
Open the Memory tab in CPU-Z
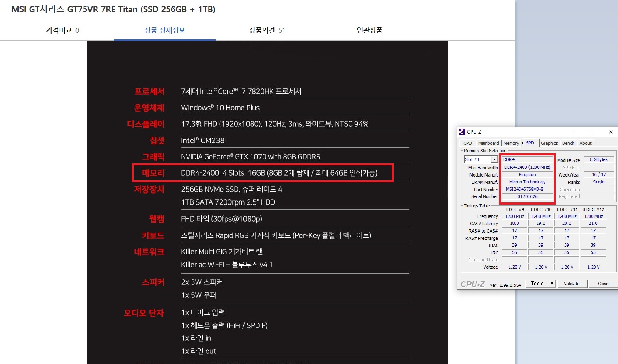click(x=511, y=143)
